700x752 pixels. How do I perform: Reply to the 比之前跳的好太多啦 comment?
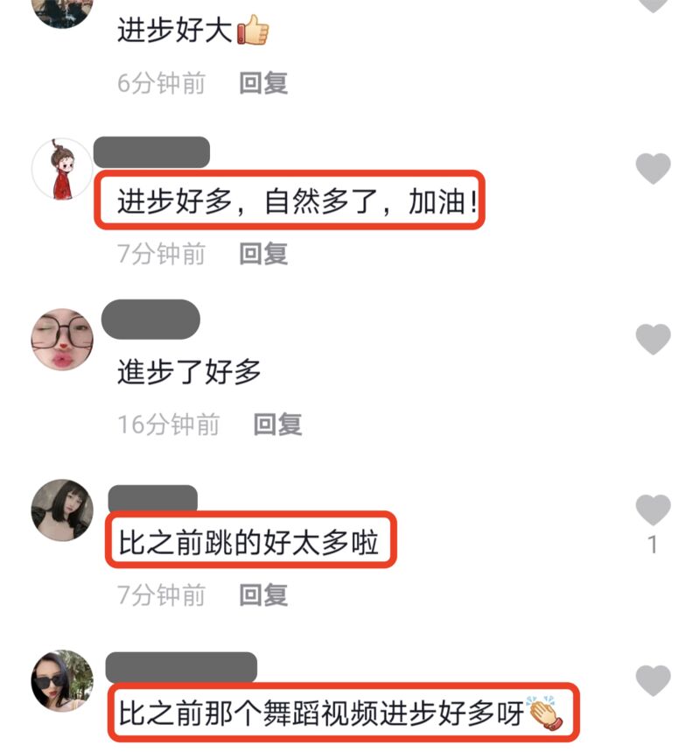click(263, 595)
